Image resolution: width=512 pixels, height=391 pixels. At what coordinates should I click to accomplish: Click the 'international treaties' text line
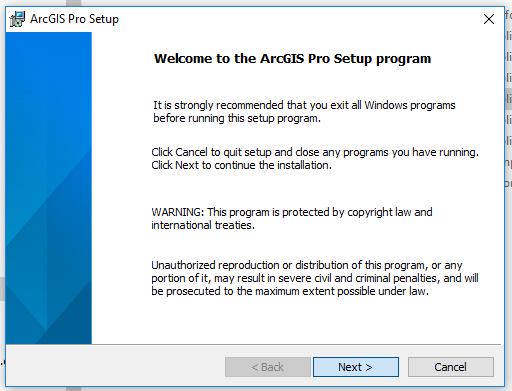(x=203, y=225)
